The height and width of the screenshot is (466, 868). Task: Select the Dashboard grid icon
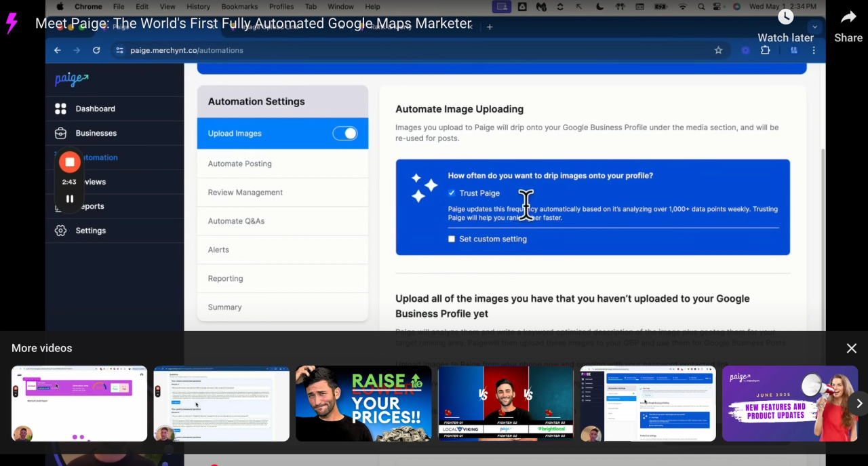[60, 109]
